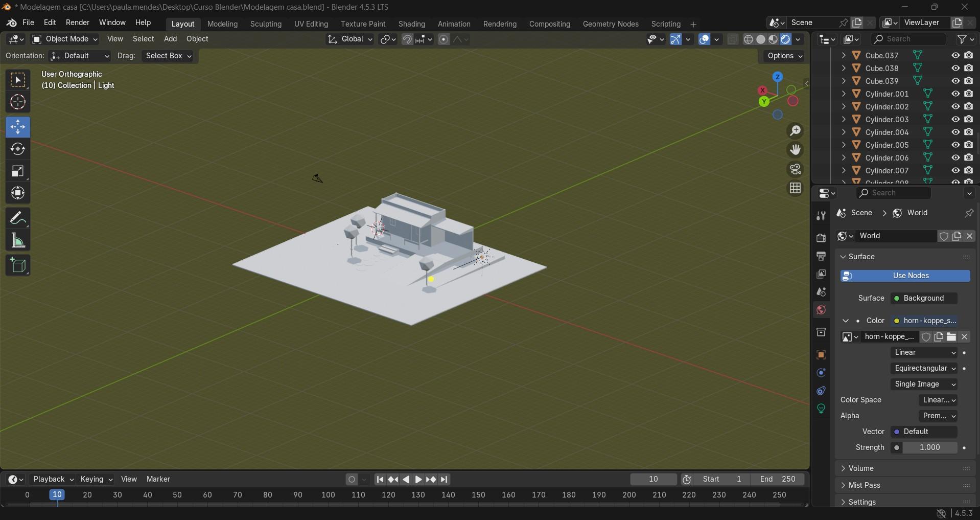980x520 pixels.
Task: Open Global transform orientation dropdown
Action: pos(350,39)
